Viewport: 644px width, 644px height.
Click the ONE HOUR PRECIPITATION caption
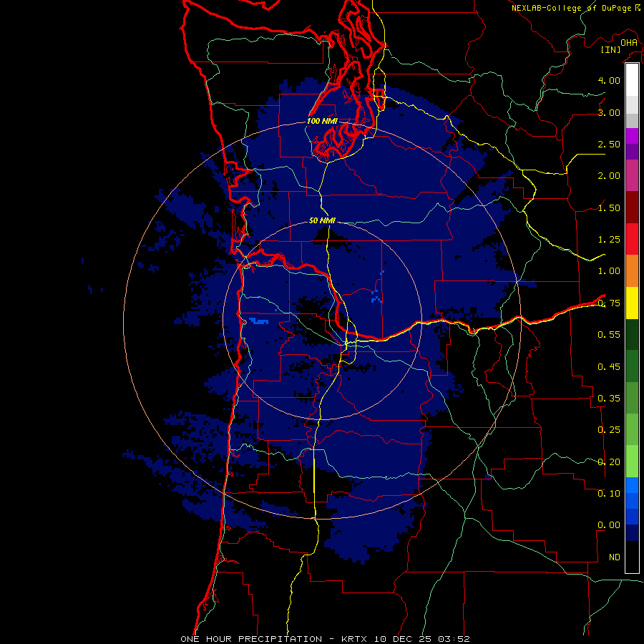251,639
